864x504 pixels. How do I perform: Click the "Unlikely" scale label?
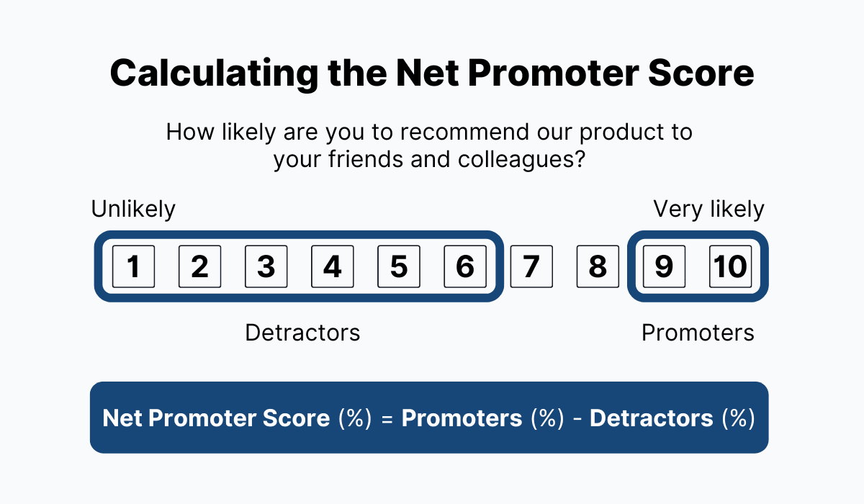(x=133, y=210)
